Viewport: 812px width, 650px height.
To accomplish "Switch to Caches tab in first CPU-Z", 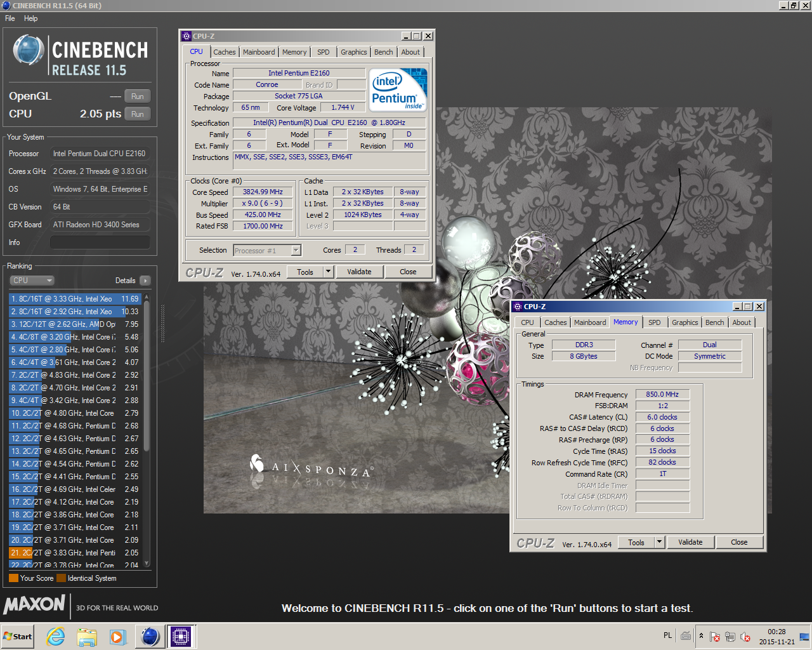I will 224,52.
